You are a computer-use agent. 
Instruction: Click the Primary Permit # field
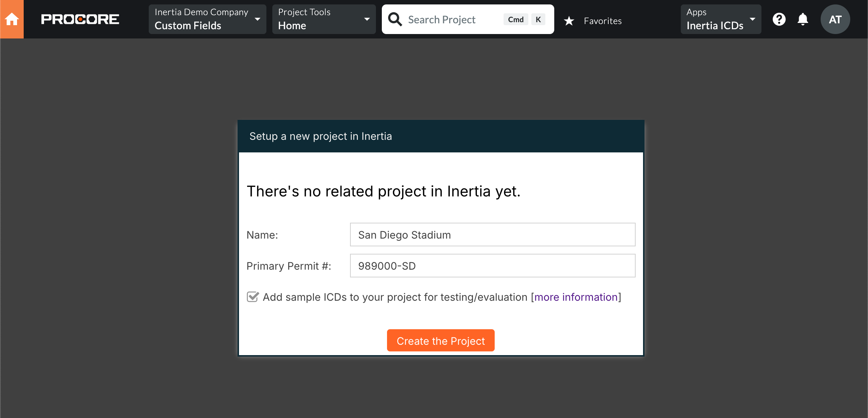coord(493,266)
